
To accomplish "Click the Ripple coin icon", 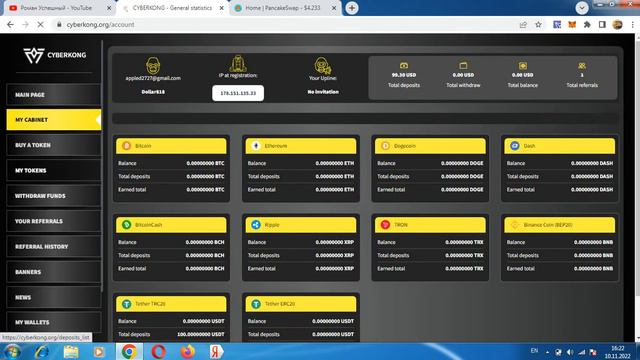I will (x=256, y=225).
